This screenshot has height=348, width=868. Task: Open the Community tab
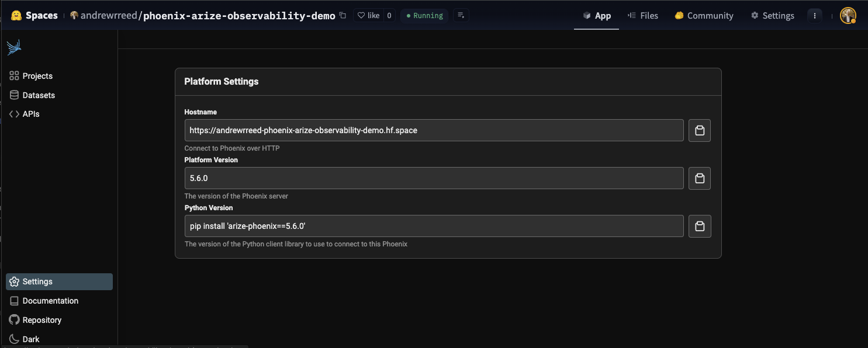coord(704,16)
